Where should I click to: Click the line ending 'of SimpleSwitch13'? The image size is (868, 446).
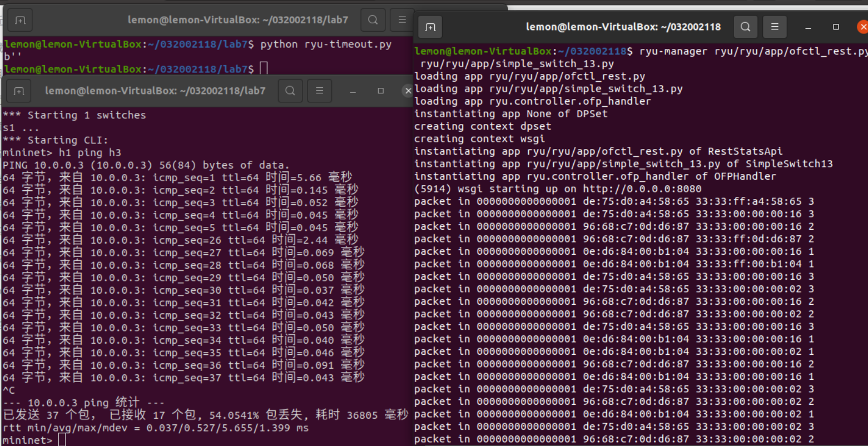(623, 164)
